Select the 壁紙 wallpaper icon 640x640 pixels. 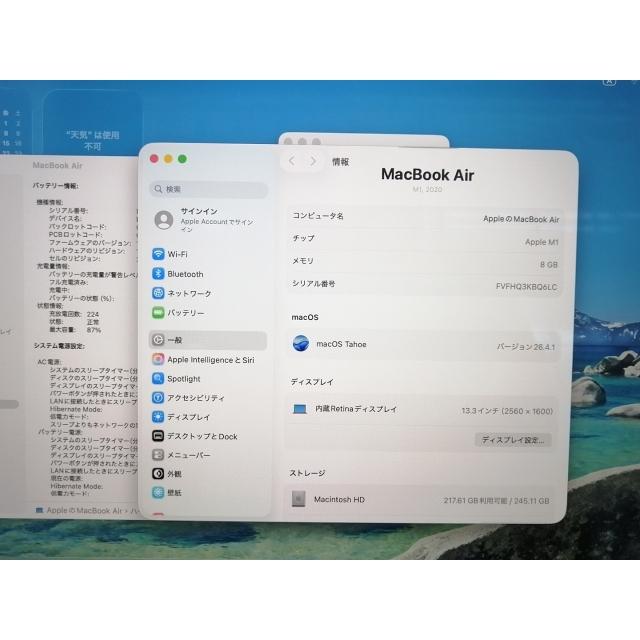tap(158, 493)
